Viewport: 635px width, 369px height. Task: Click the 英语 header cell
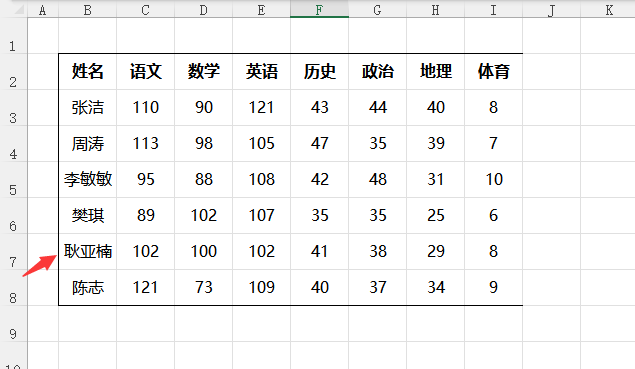pos(261,71)
